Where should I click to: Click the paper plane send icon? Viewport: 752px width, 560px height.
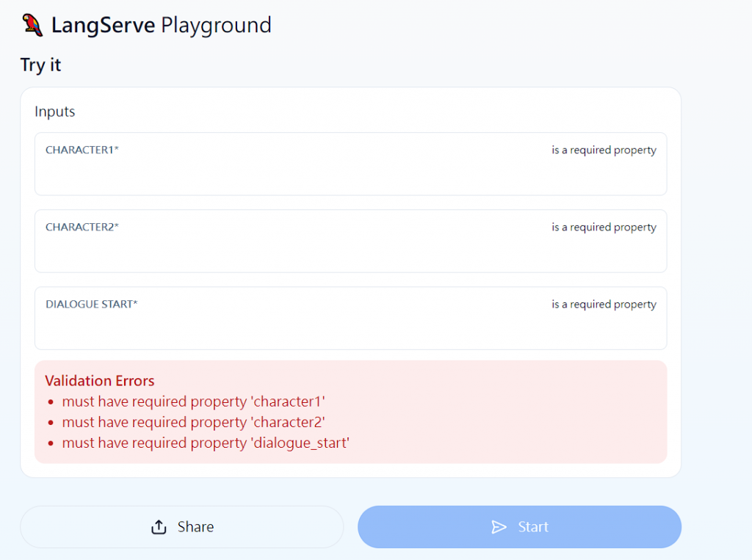(499, 527)
